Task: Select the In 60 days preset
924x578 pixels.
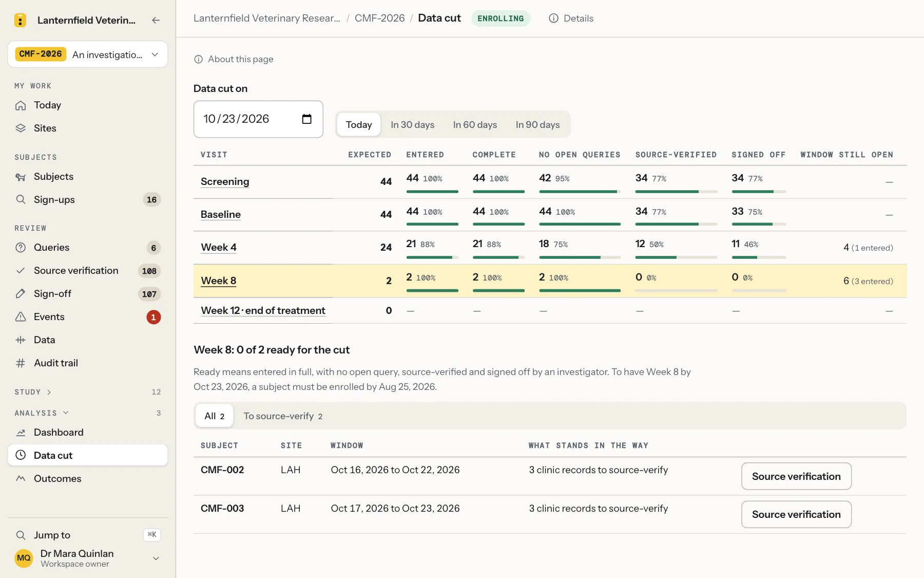Action: (x=475, y=125)
